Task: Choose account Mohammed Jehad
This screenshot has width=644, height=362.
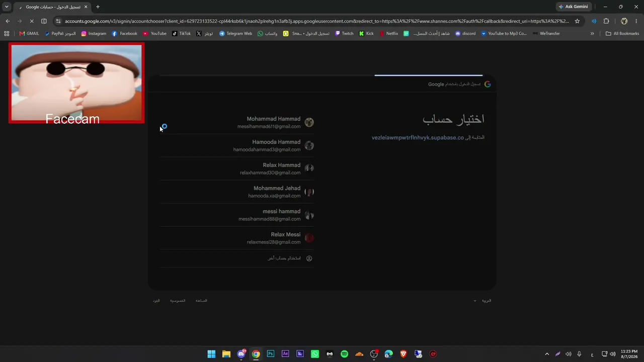Action: coord(236,192)
